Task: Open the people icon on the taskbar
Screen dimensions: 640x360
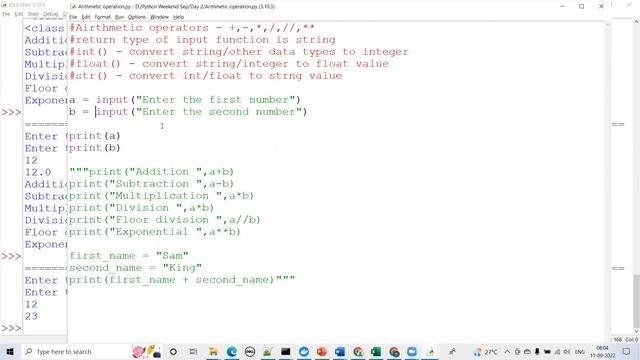Action: 452,351
